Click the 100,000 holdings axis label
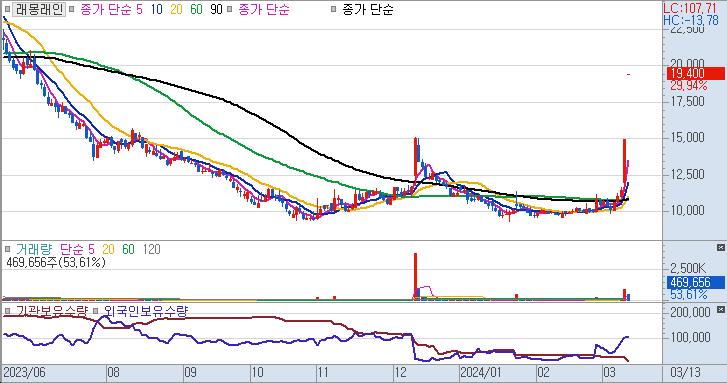The width and height of the screenshot is (727, 383). pos(690,337)
